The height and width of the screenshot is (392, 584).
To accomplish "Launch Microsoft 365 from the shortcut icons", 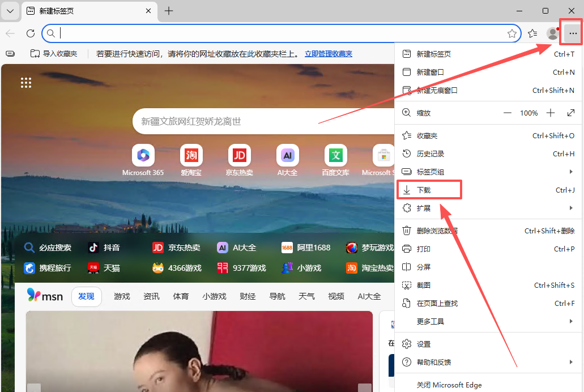I will click(x=143, y=155).
